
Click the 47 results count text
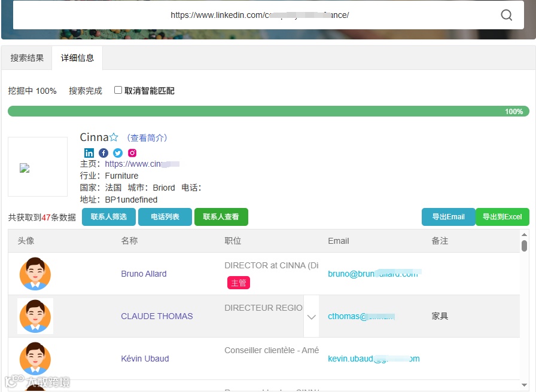[x=46, y=218]
